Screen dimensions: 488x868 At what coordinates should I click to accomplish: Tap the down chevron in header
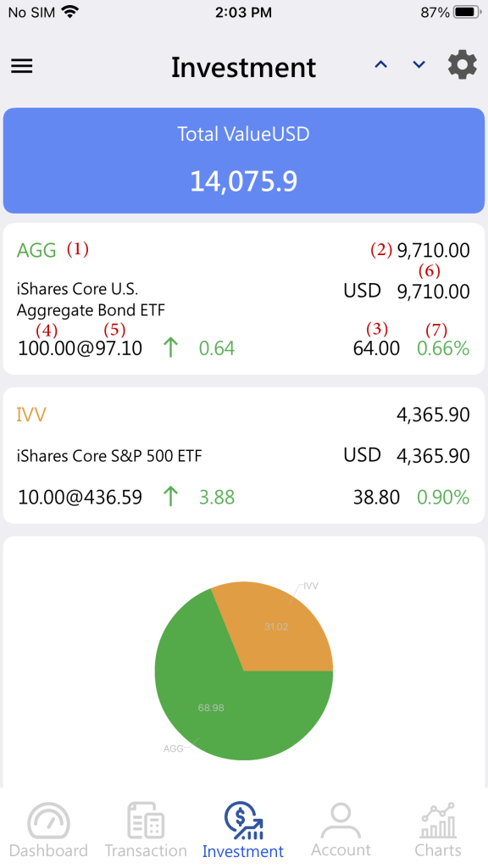(x=419, y=64)
